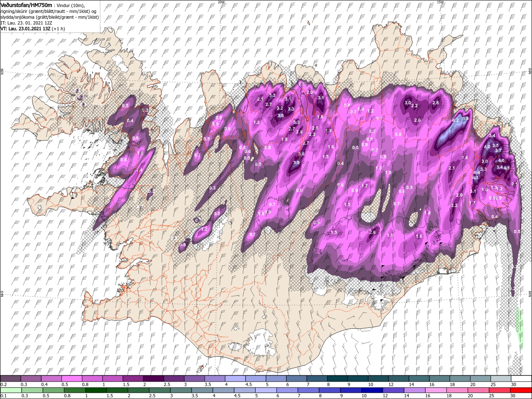Image resolution: width=532 pixels, height=399 pixels.
Task: Click the deep blue bottom-row swatch between 10 and 12
Action: click(x=372, y=390)
